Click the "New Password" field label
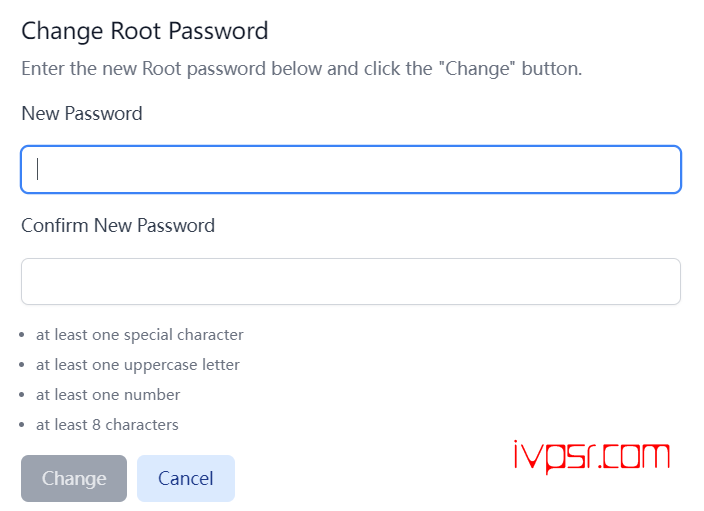704x511 pixels. (82, 113)
